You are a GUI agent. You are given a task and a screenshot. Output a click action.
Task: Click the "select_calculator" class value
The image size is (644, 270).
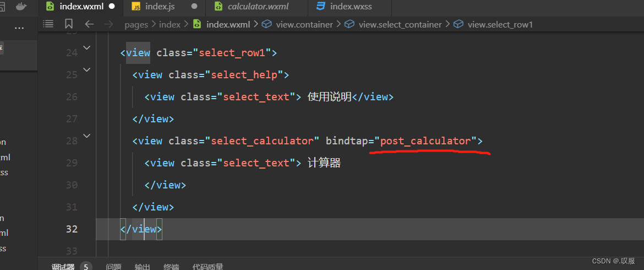(x=262, y=141)
